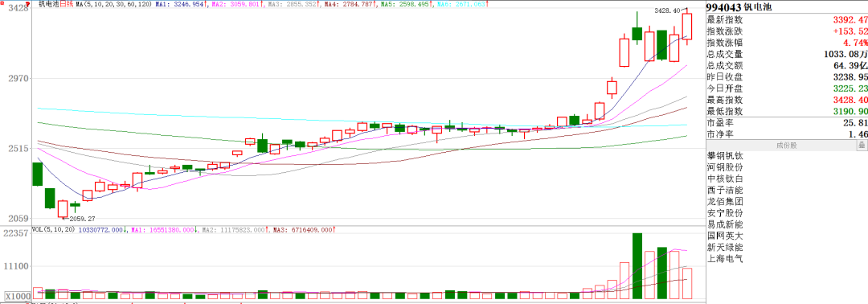Click the 钒电池 chart title label
This screenshot has width=868, height=304.
coord(49,4)
